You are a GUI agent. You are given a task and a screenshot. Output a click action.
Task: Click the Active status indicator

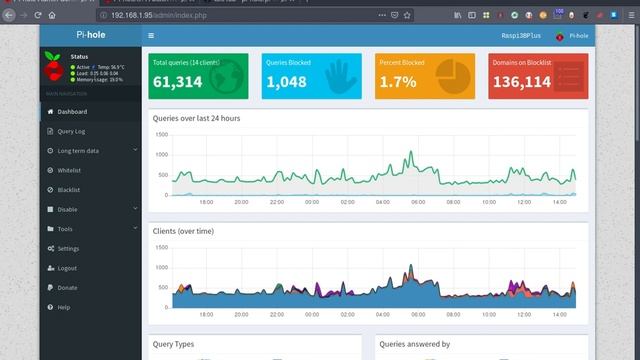[80, 67]
